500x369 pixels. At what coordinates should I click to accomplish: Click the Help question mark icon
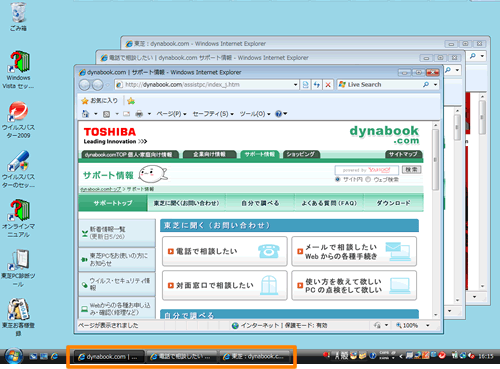coord(278,114)
